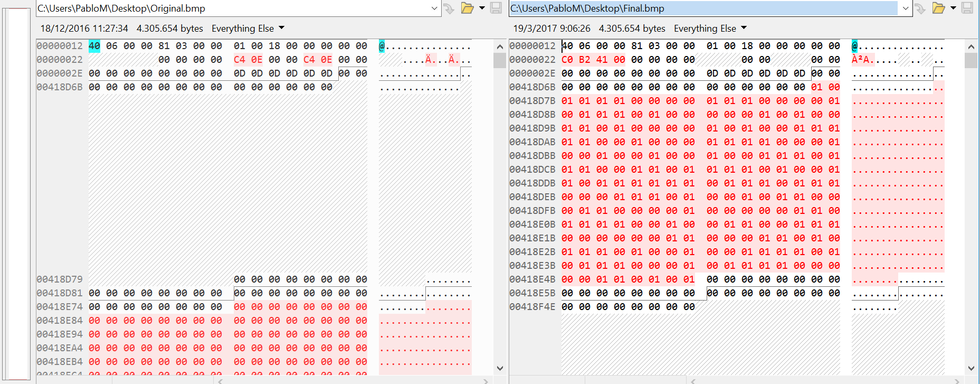Click the save icon for Final.bmp

tap(967, 8)
